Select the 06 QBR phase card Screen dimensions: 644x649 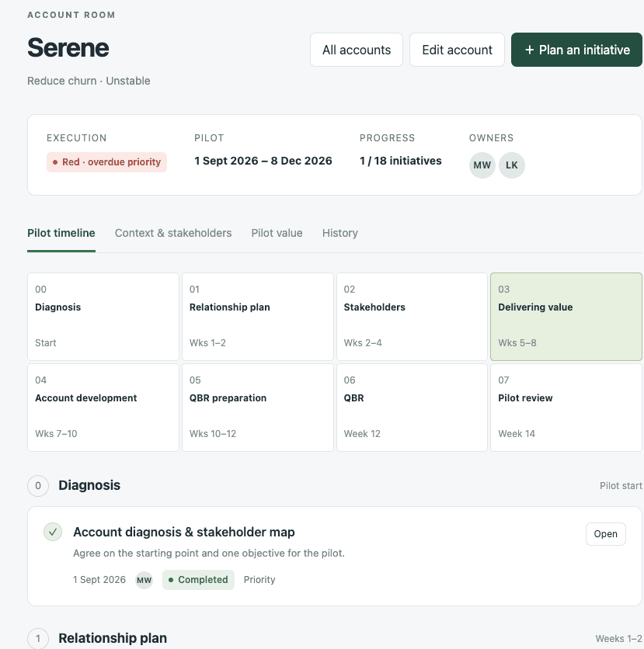coord(412,408)
